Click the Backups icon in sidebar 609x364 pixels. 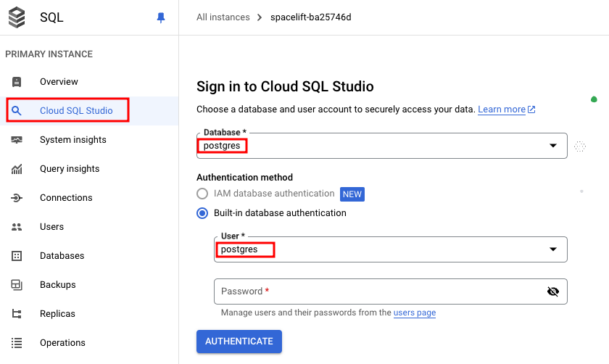point(17,285)
